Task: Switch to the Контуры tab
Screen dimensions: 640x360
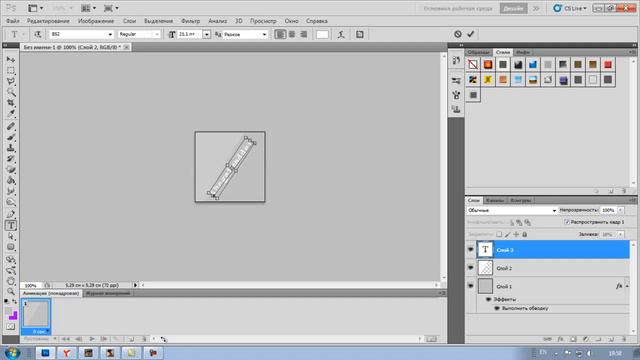Action: 521,200
